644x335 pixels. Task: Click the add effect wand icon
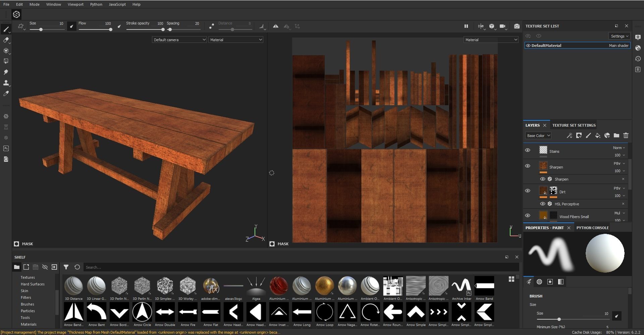[570, 136]
